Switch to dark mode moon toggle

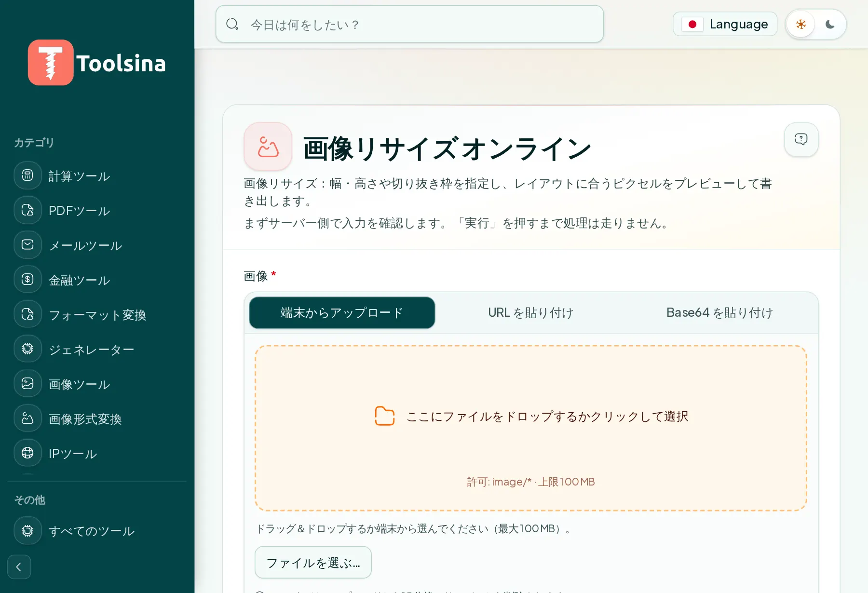[830, 24]
